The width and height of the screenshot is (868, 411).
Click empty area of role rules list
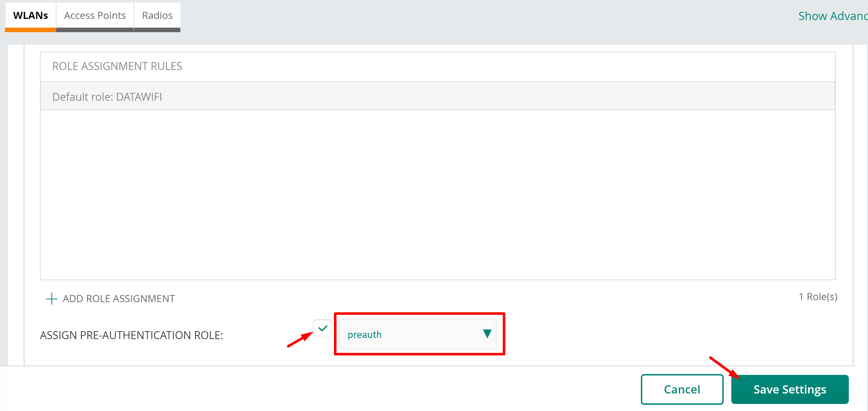point(437,195)
